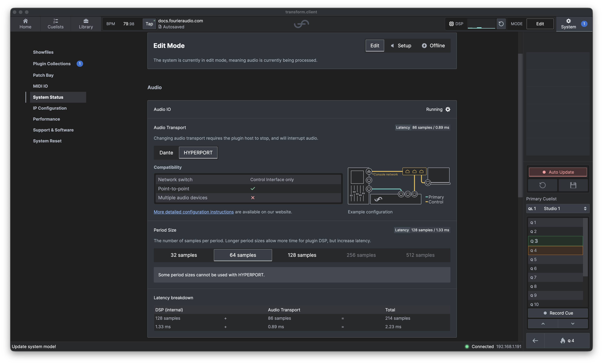The height and width of the screenshot is (364, 603).
Task: Click the System notification badge
Action: click(584, 24)
